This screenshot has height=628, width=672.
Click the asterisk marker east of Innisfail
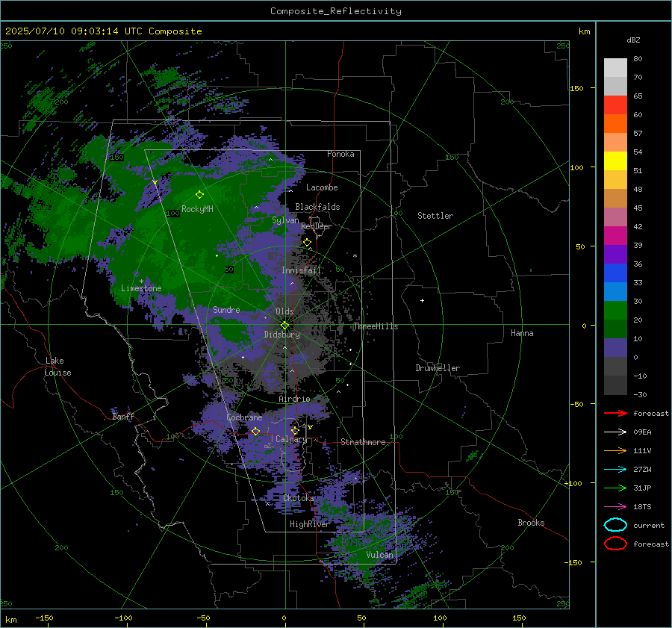[x=355, y=256]
